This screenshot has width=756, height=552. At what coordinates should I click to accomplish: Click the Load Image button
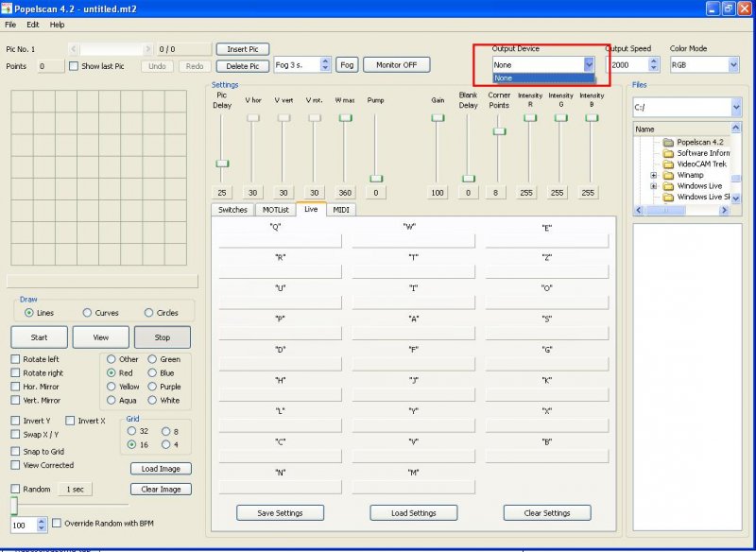coord(161,469)
